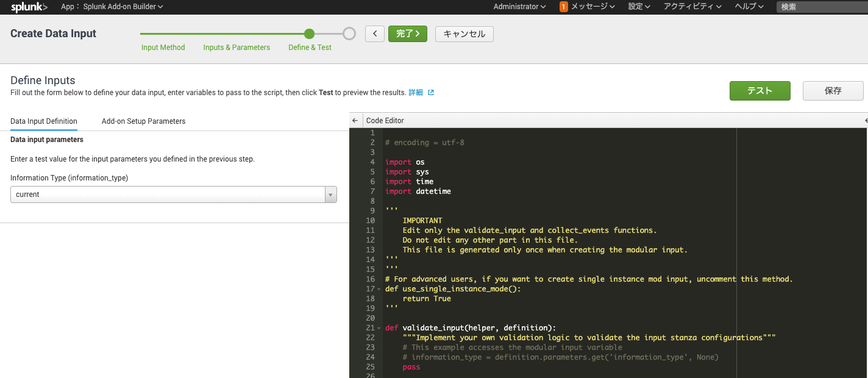Collapse the Code Editor using the left arrow
Viewport: 868px width, 378px height.
click(355, 120)
